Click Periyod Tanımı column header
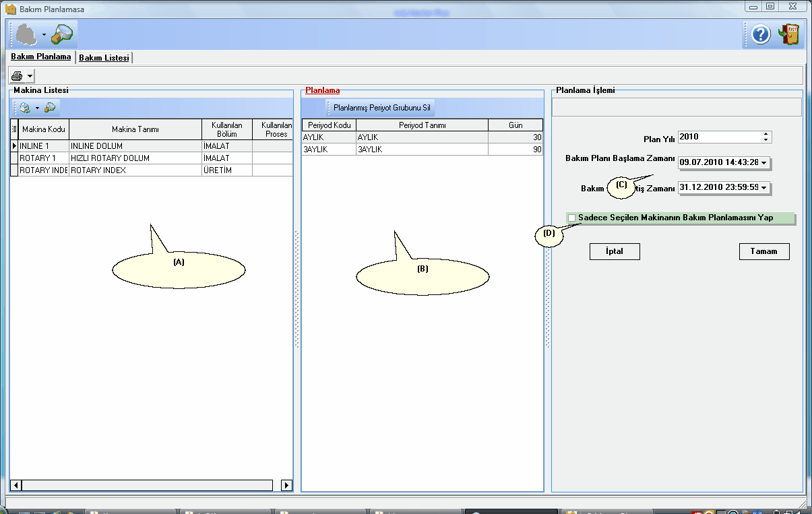 point(423,125)
